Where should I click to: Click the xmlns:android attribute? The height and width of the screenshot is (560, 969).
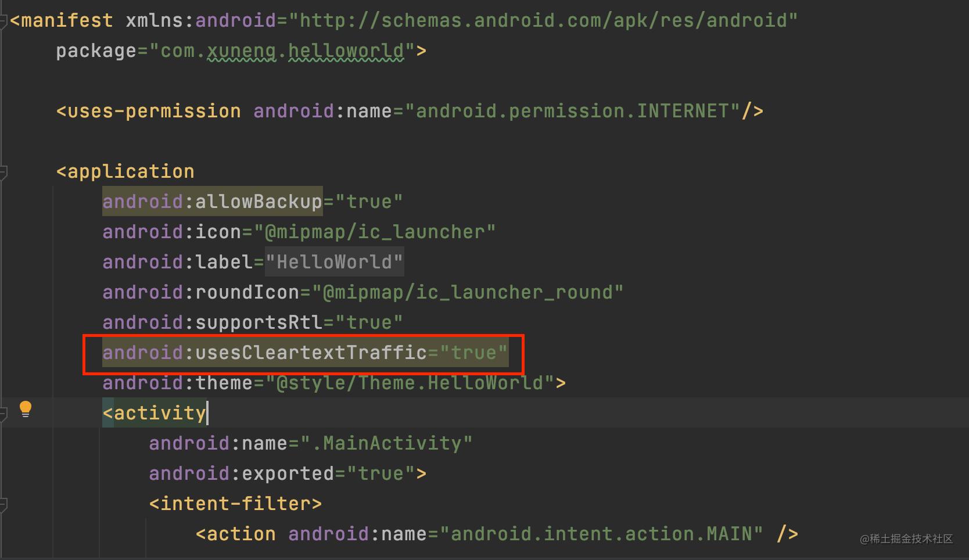pyautogui.click(x=200, y=20)
